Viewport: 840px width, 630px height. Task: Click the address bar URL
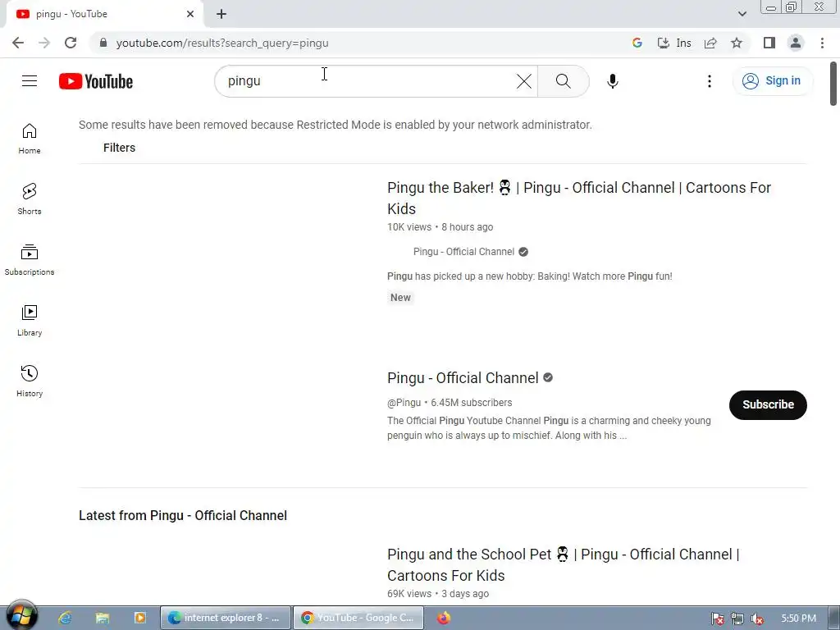[x=222, y=43]
